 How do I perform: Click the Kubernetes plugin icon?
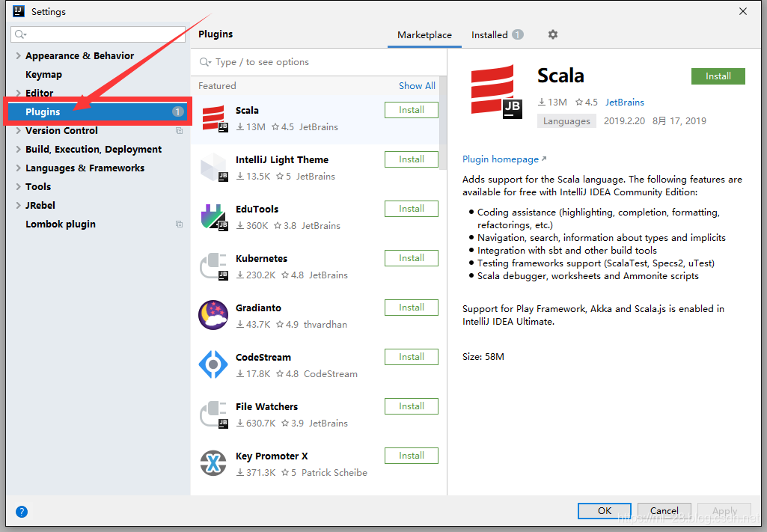[x=213, y=266]
